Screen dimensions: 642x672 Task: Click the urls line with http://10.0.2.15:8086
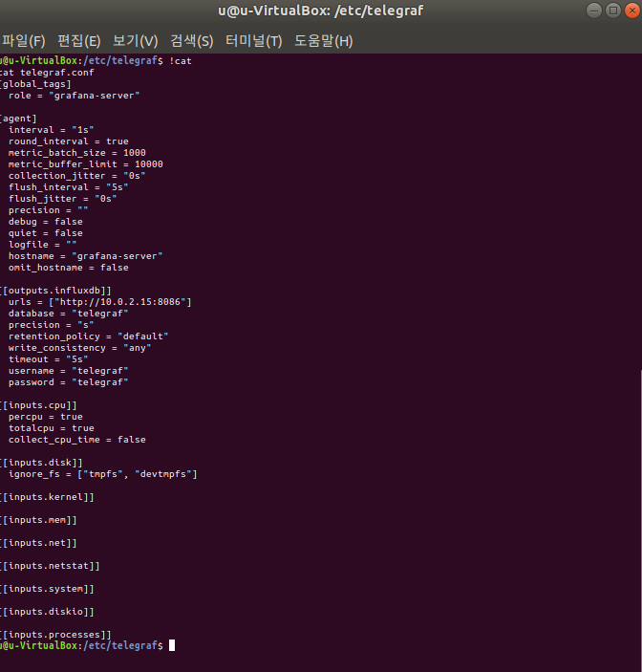(x=99, y=302)
